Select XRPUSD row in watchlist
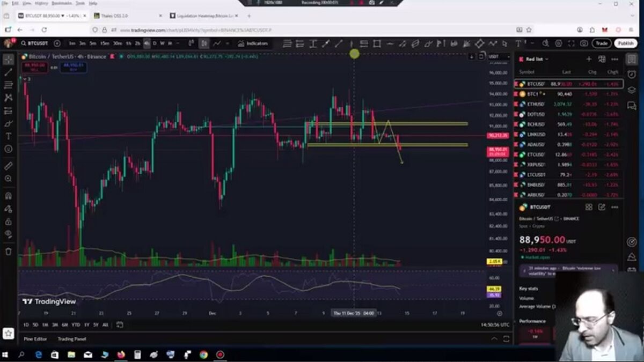The height and width of the screenshot is (362, 644). (x=569, y=164)
